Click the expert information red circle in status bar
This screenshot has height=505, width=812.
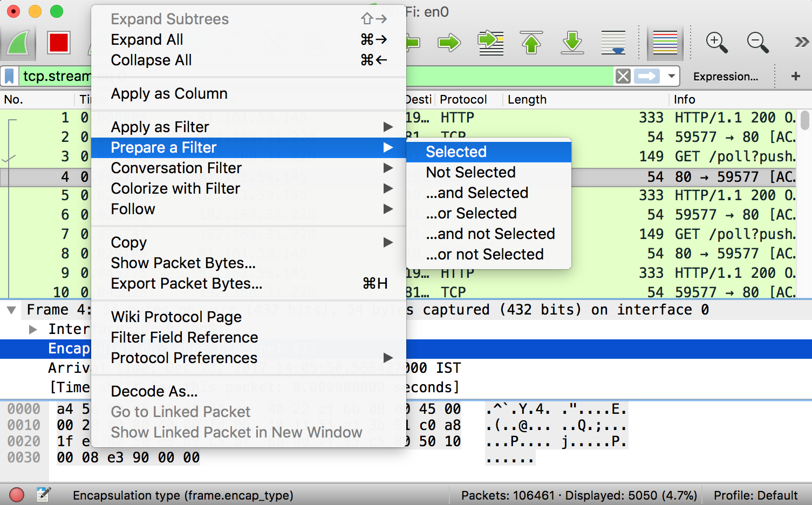[17, 495]
